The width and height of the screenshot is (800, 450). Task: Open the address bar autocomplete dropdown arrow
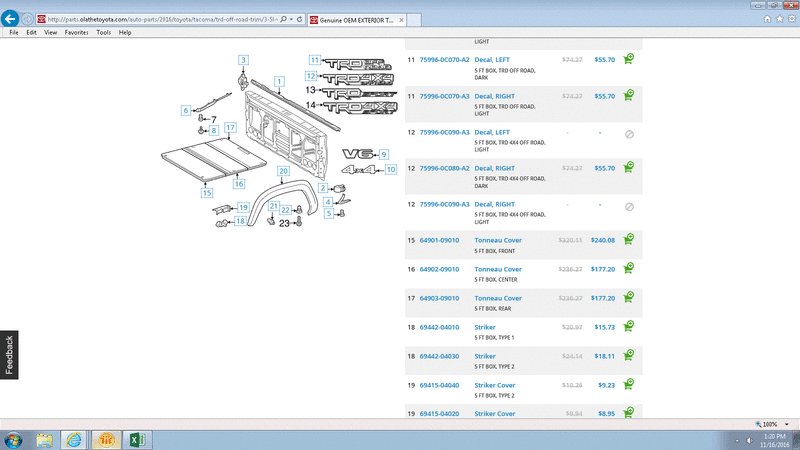point(291,19)
